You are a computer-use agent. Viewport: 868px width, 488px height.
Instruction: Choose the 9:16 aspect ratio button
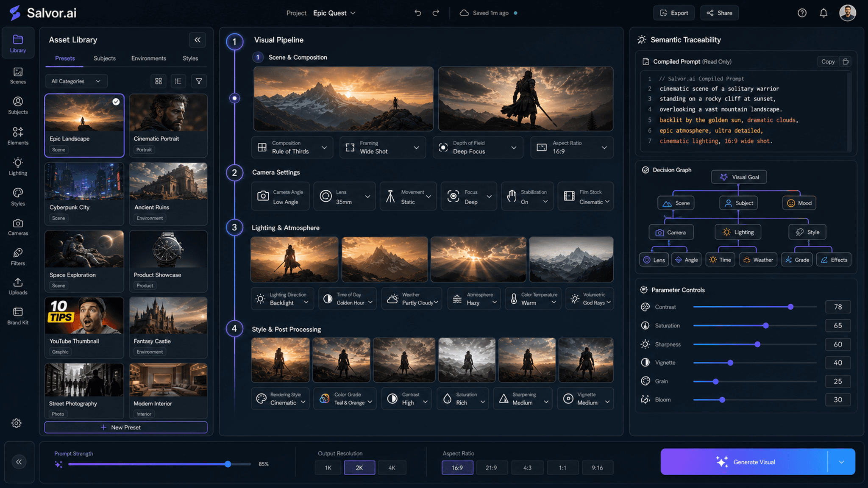point(597,468)
